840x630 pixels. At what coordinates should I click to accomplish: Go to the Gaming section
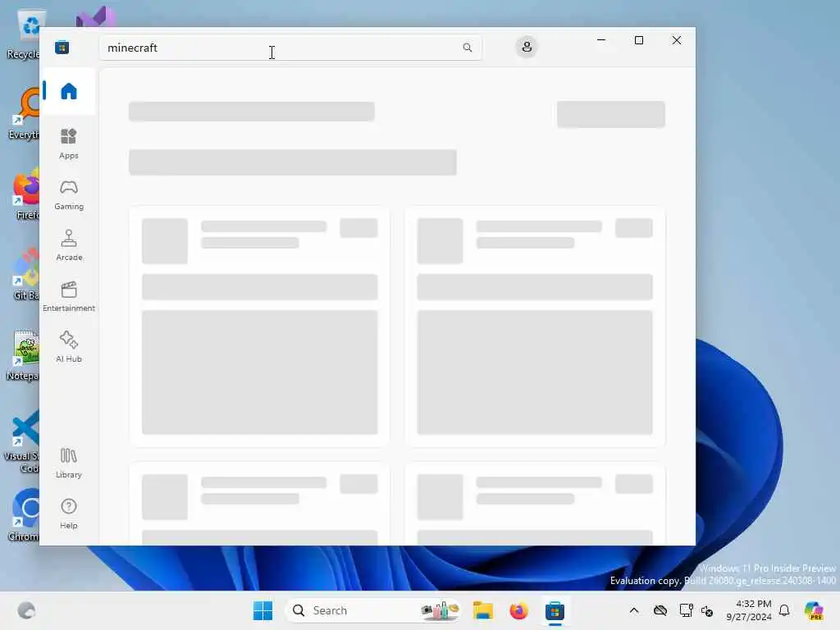point(69,194)
